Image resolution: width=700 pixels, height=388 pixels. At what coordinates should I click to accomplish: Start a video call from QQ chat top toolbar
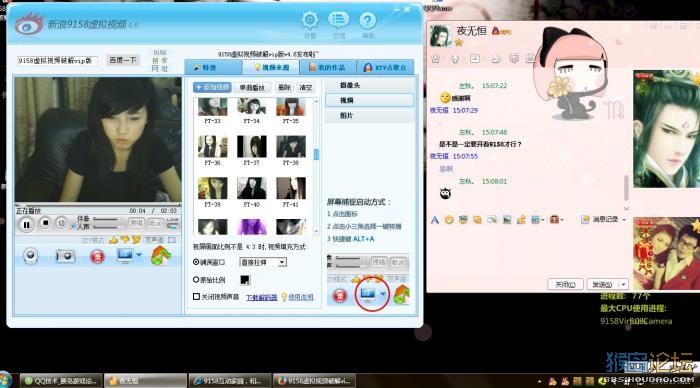(435, 58)
